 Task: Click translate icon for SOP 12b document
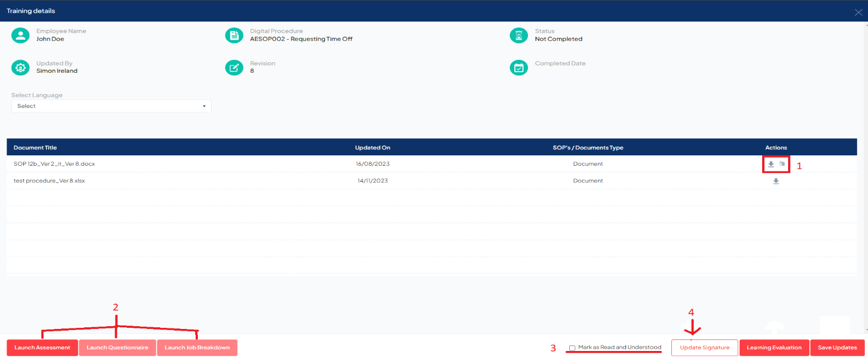(x=782, y=164)
